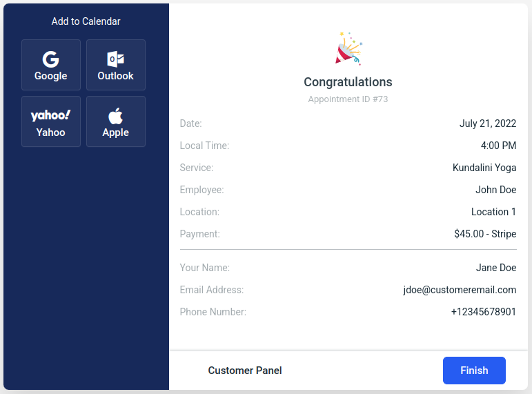Click the +12345678901 phone number
This screenshot has height=394, width=532.
click(x=484, y=312)
